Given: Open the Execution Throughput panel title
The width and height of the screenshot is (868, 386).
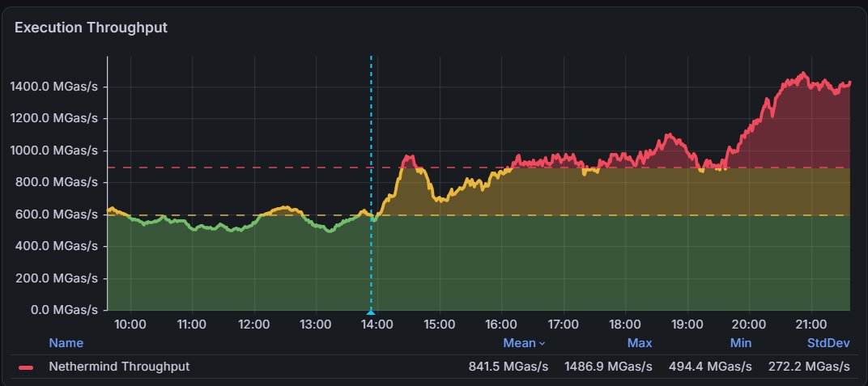Looking at the screenshot, I should (x=91, y=27).
